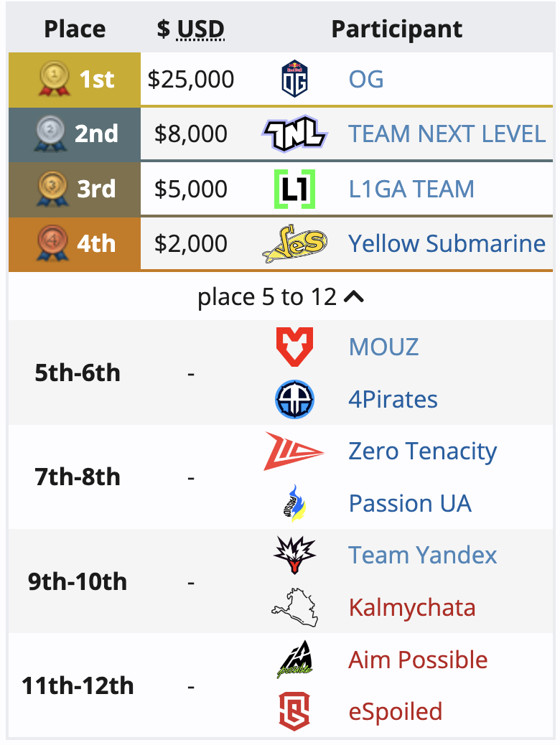Click the blue 4Pirates round logo

pyautogui.click(x=295, y=399)
